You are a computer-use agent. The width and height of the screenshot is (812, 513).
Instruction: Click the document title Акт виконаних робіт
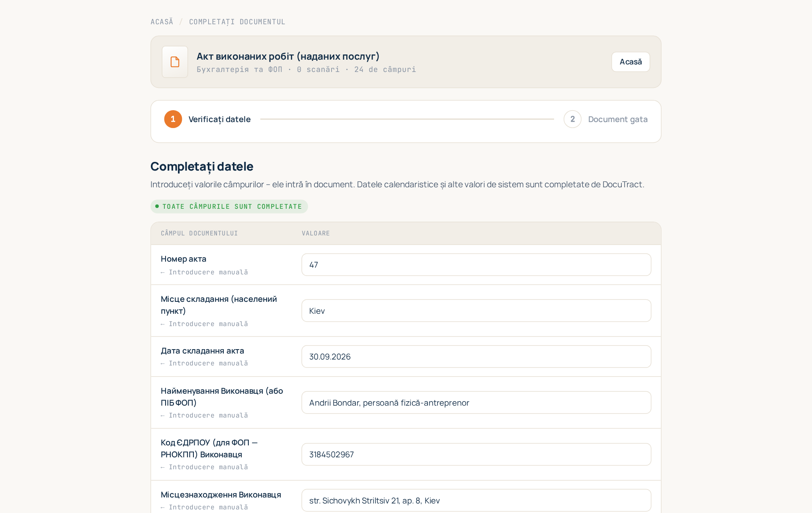pyautogui.click(x=288, y=56)
